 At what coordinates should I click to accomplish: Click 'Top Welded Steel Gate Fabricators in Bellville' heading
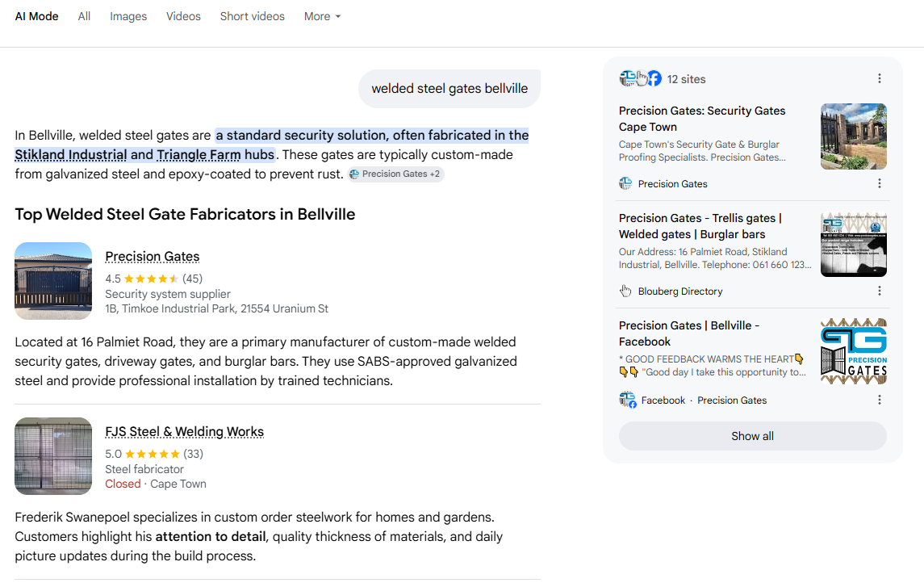(185, 214)
